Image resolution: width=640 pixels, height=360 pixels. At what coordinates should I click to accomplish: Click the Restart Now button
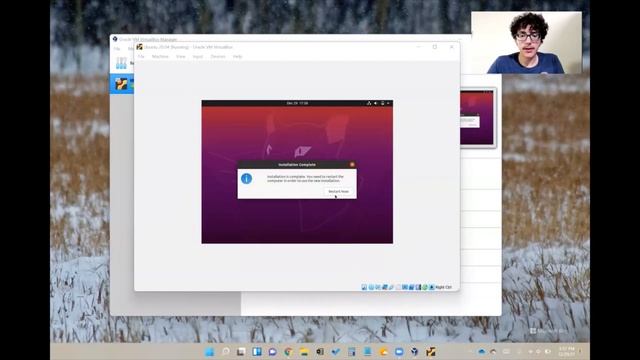(338, 191)
